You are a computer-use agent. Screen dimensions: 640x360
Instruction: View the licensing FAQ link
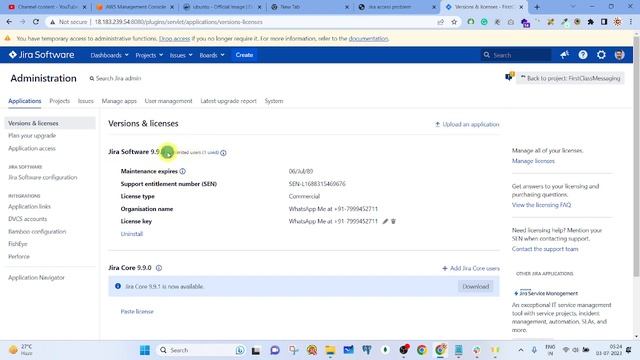[541, 205]
